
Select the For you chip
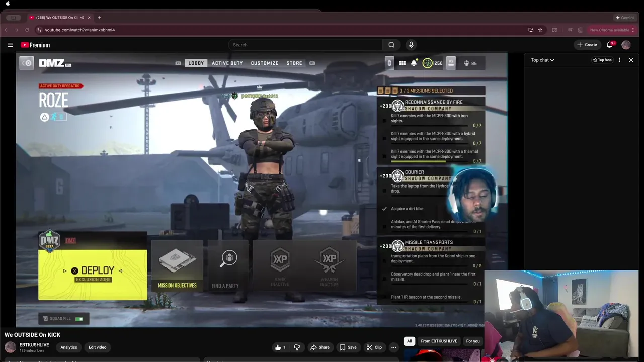point(473,341)
